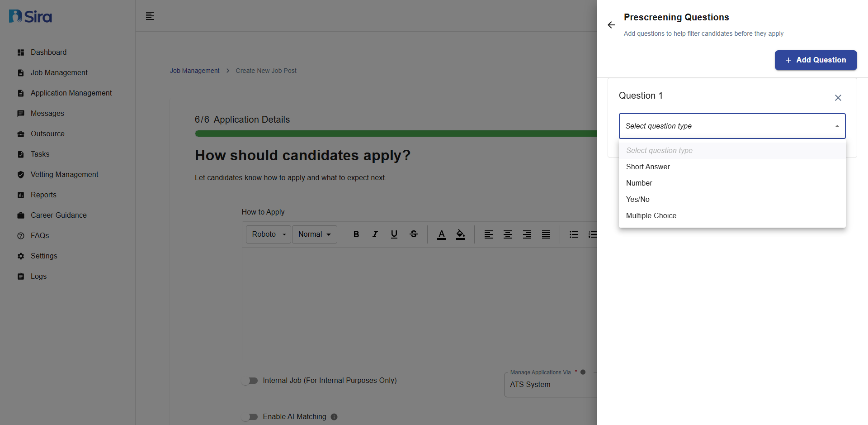The height and width of the screenshot is (425, 868).
Task: Click the highlight fill color icon
Action: [461, 234]
